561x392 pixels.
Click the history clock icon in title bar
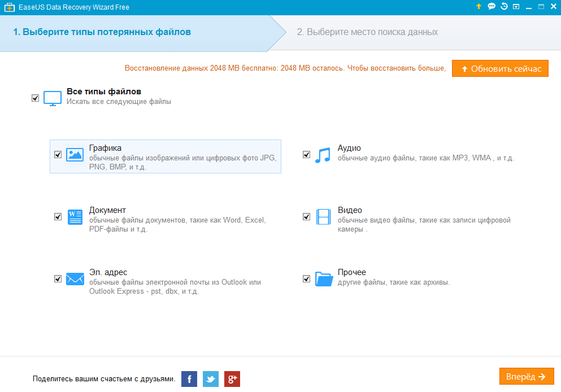click(504, 6)
